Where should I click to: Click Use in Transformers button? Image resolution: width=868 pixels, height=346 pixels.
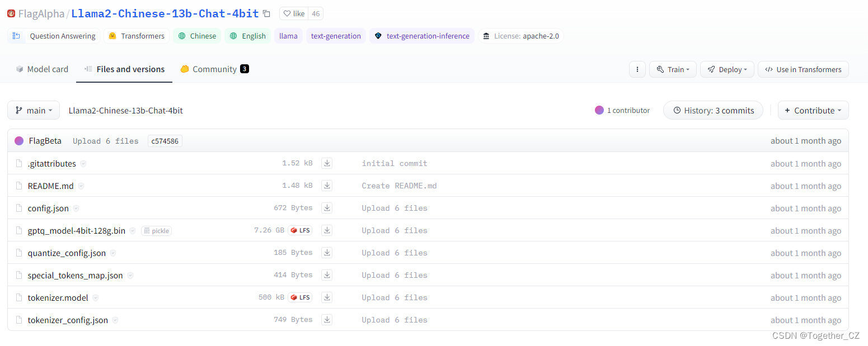[x=803, y=69]
